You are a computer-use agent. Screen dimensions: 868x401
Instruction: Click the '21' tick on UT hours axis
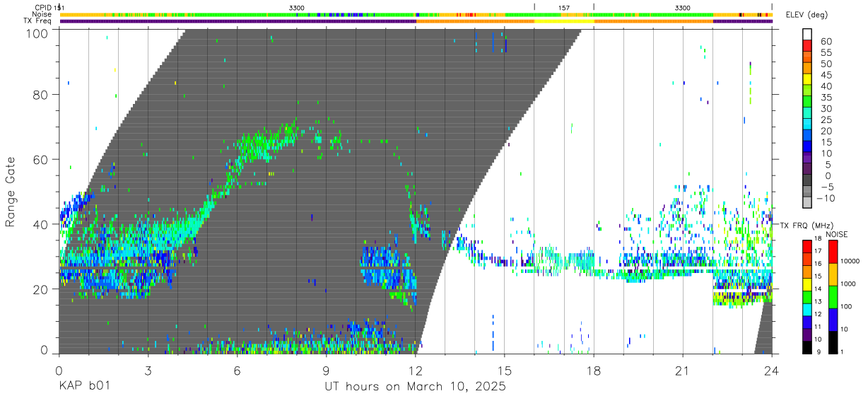coord(683,371)
